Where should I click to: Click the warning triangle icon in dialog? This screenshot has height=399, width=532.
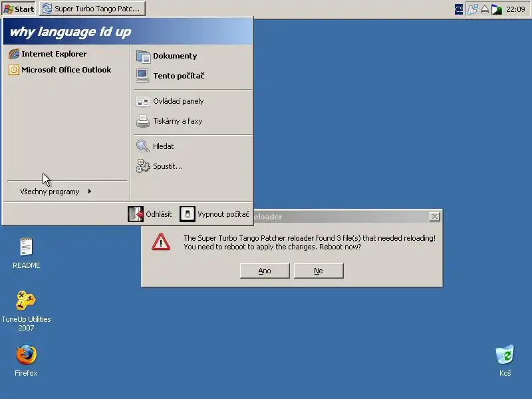point(161,242)
